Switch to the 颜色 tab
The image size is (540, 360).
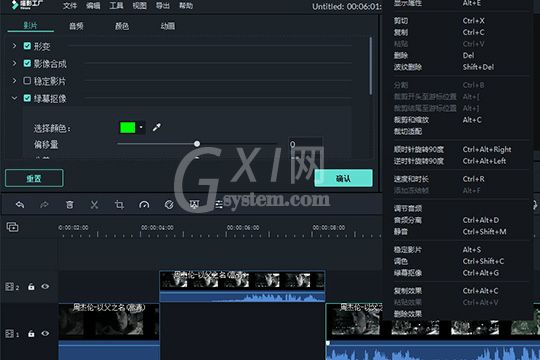[x=122, y=26]
